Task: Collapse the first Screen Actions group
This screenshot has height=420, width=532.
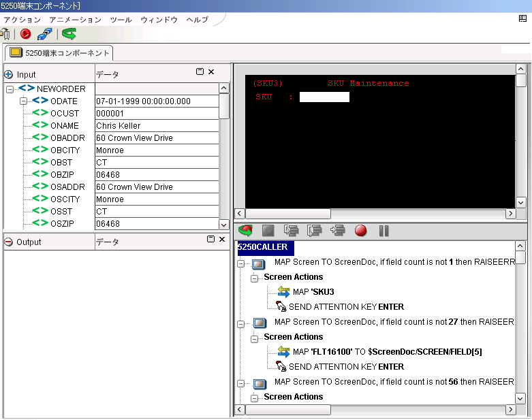Action: (254, 278)
